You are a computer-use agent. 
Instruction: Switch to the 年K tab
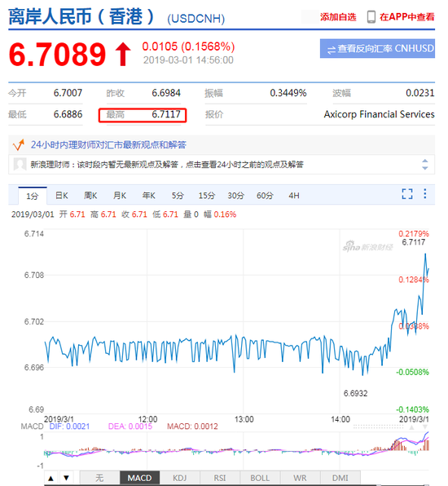coord(148,196)
